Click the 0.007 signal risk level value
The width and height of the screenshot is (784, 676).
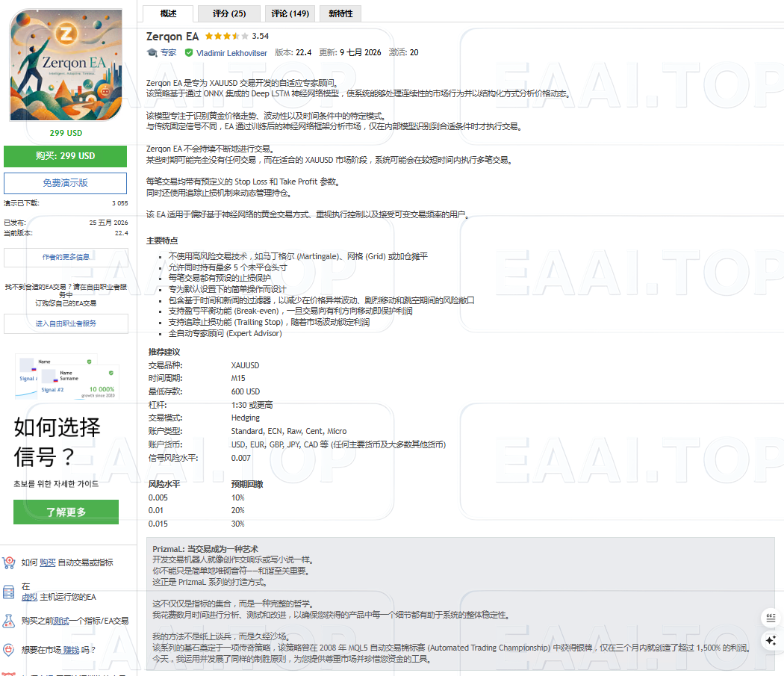[241, 458]
